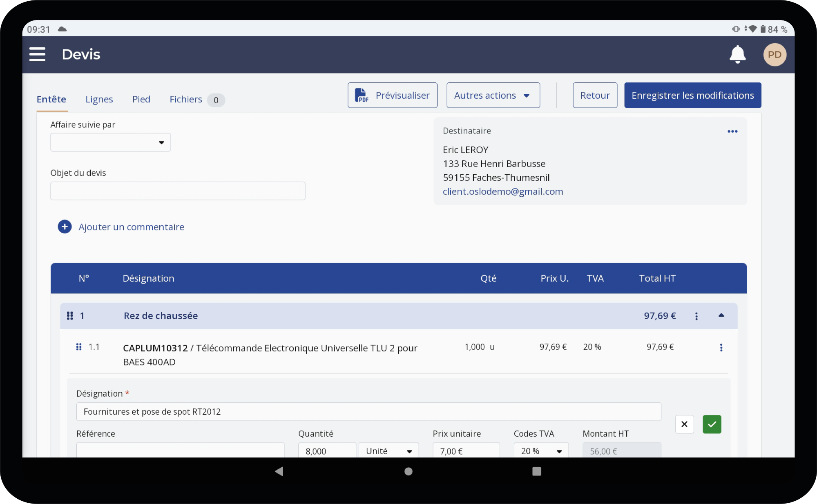Focus the Référence input field
Image resolution: width=817 pixels, height=504 pixels.
pos(180,451)
